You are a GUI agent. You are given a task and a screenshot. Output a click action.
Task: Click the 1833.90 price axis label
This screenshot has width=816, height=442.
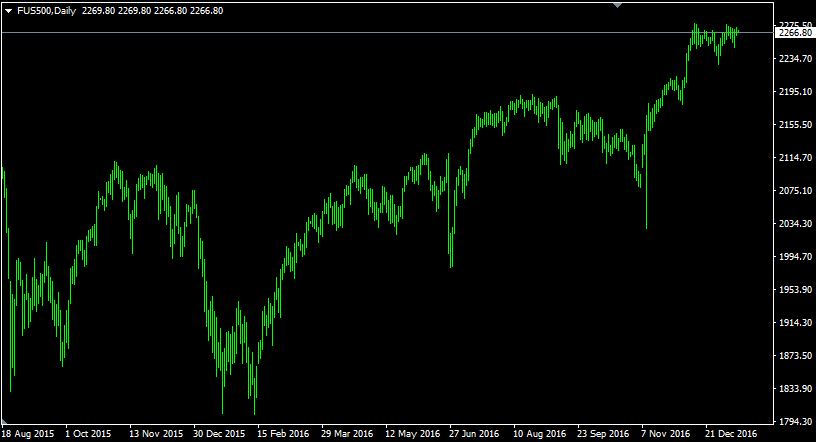point(795,389)
